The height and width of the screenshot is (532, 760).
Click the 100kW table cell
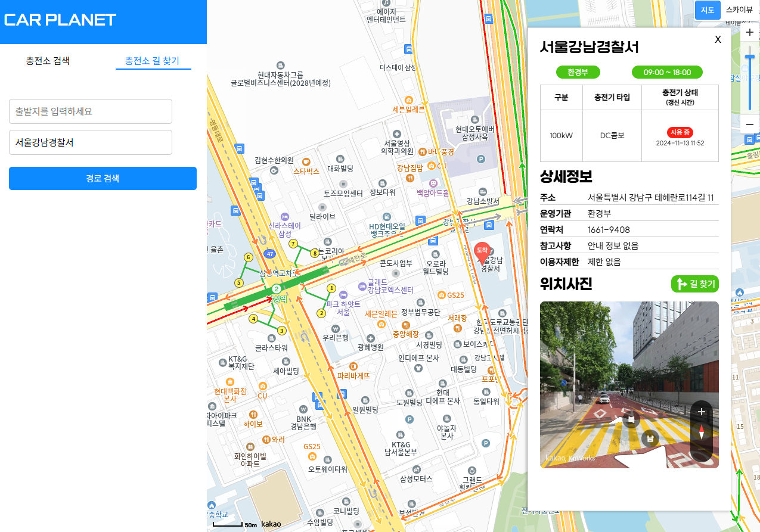click(x=561, y=135)
